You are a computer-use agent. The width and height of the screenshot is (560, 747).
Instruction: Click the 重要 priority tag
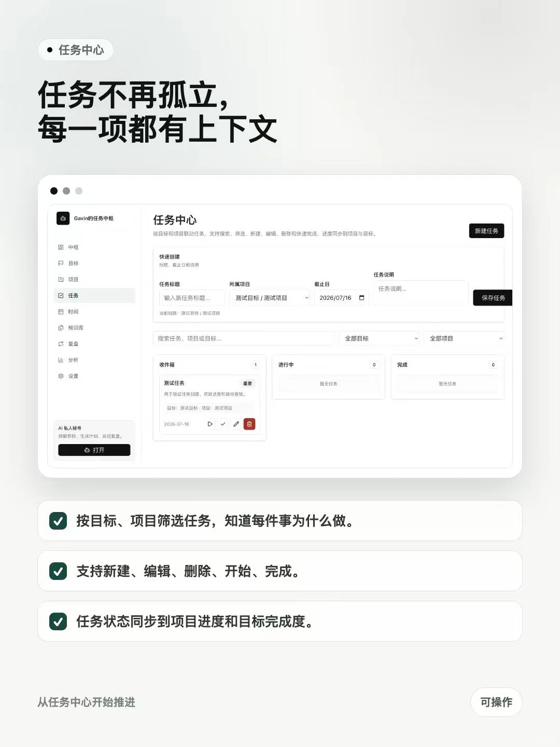(x=248, y=383)
